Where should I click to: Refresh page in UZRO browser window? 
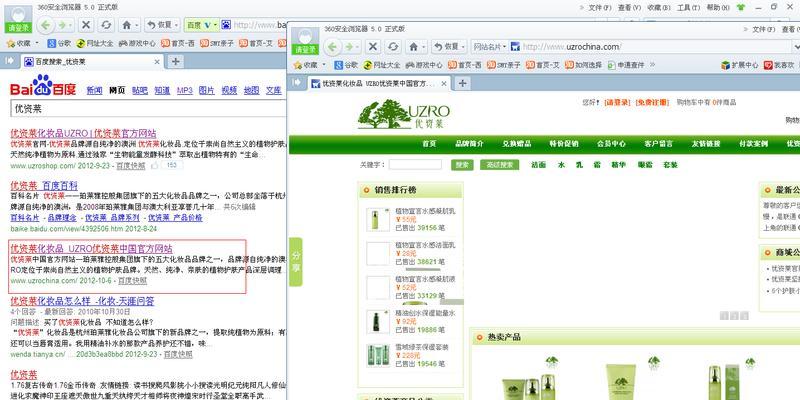click(393, 46)
